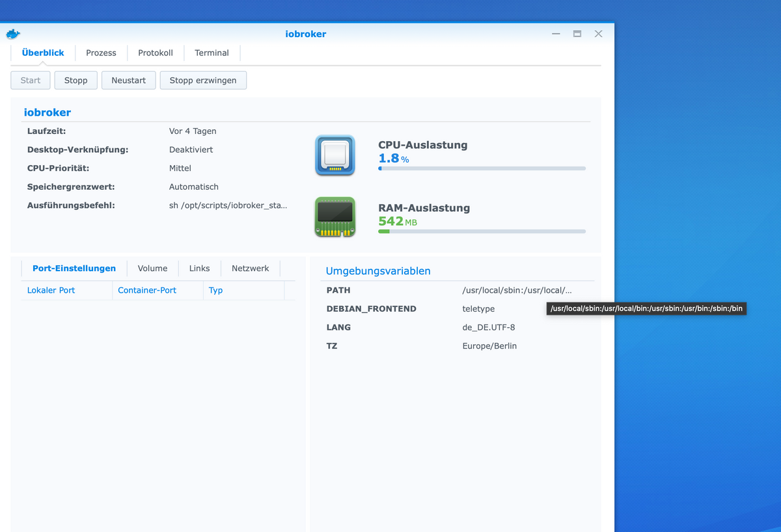Restart the container via Neustart
This screenshot has height=532, width=781.
pyautogui.click(x=129, y=81)
